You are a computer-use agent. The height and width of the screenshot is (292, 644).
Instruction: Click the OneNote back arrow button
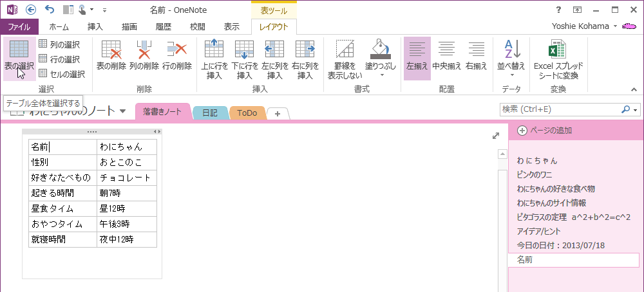tap(30, 10)
